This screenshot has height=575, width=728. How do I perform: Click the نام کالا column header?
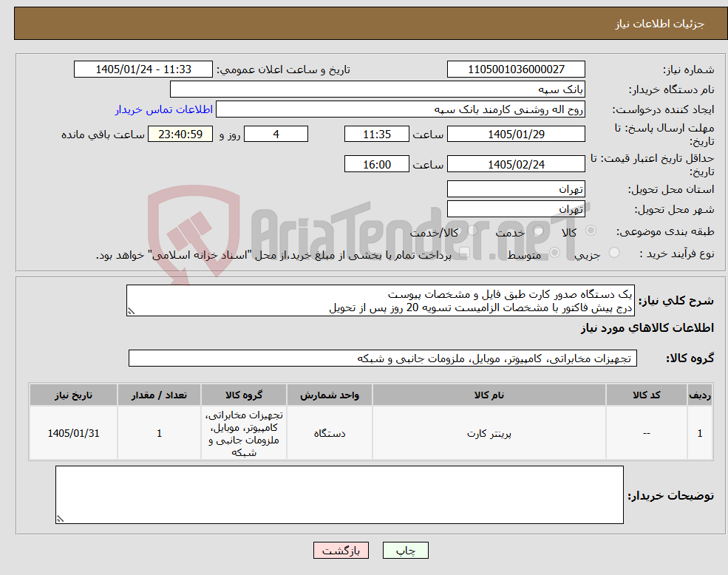(489, 395)
